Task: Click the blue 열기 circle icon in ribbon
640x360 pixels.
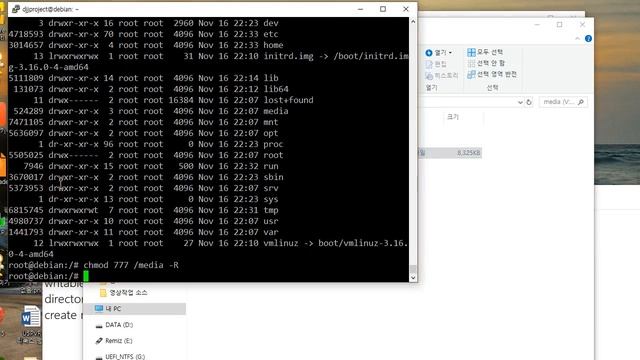Action: click(429, 53)
